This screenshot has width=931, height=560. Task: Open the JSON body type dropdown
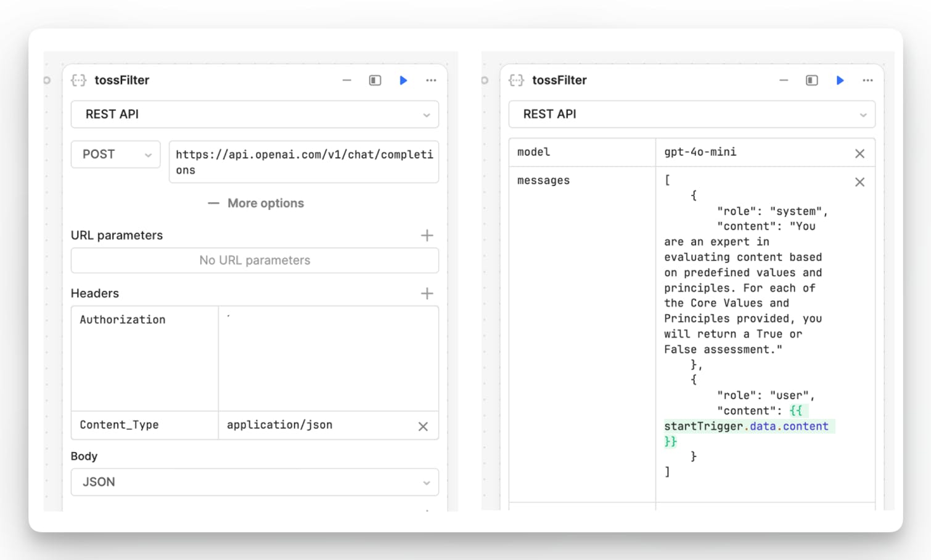(255, 482)
